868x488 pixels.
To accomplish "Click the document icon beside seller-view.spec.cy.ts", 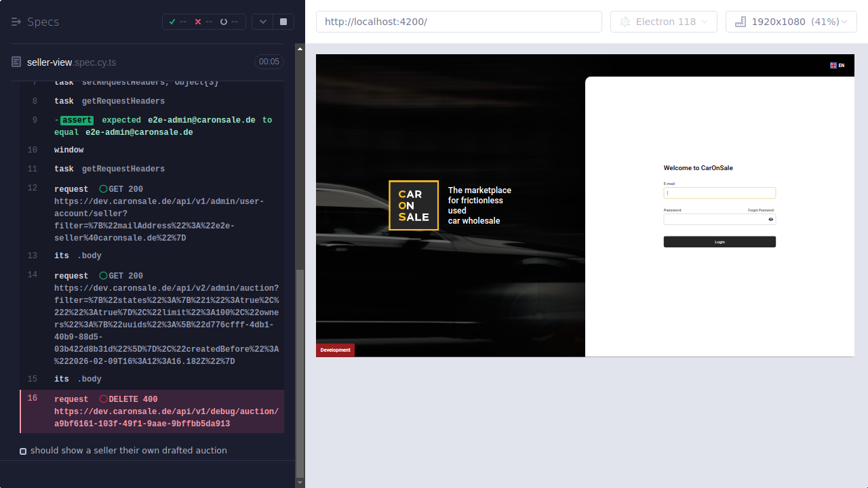I will 15,62.
